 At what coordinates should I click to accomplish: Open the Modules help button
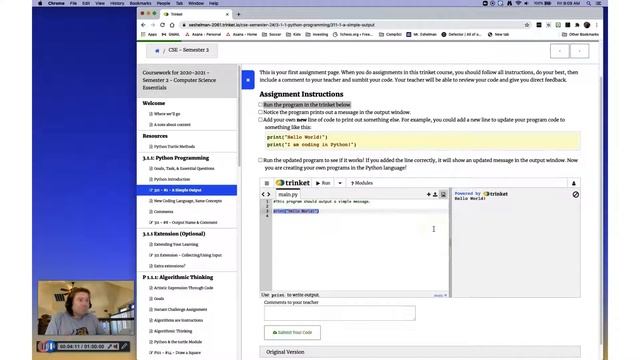point(362,183)
